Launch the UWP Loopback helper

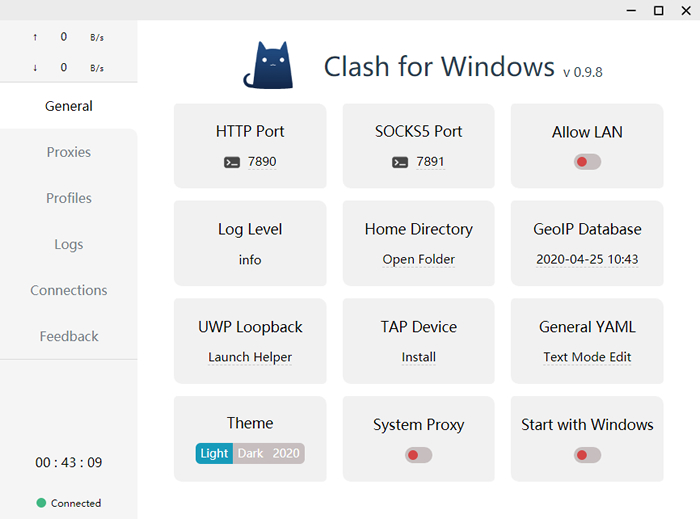tap(250, 357)
